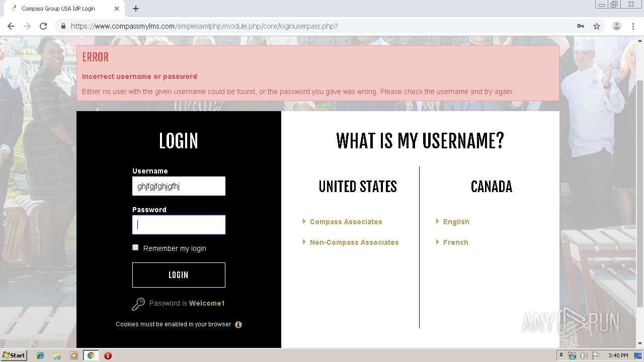The width and height of the screenshot is (644, 362).
Task: Open the red Opera taskbar icon
Action: (x=108, y=355)
